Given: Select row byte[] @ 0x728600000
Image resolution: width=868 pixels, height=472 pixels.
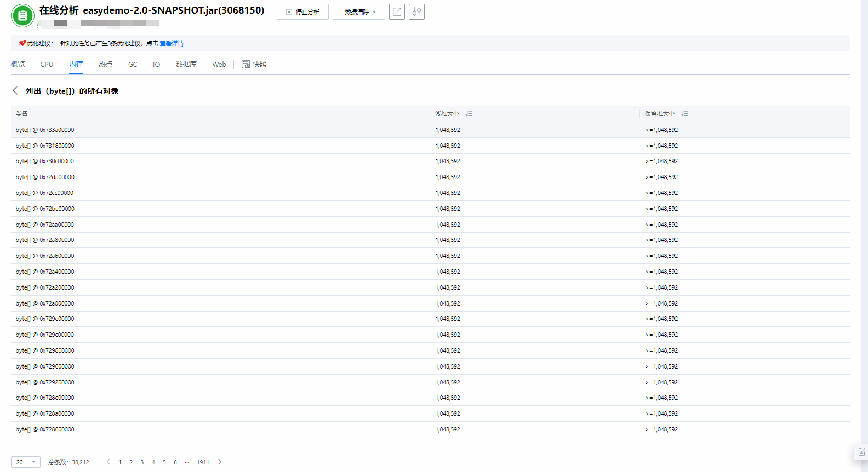Looking at the screenshot, I should [430, 429].
